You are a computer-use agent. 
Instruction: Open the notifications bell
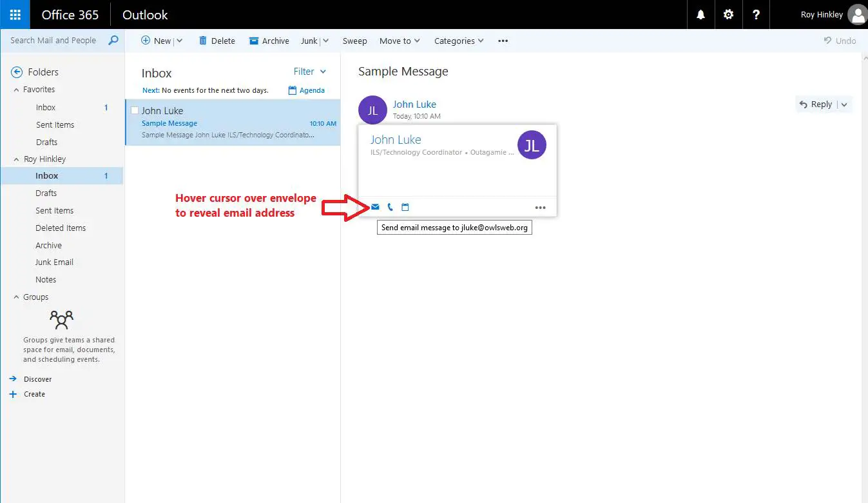(700, 14)
